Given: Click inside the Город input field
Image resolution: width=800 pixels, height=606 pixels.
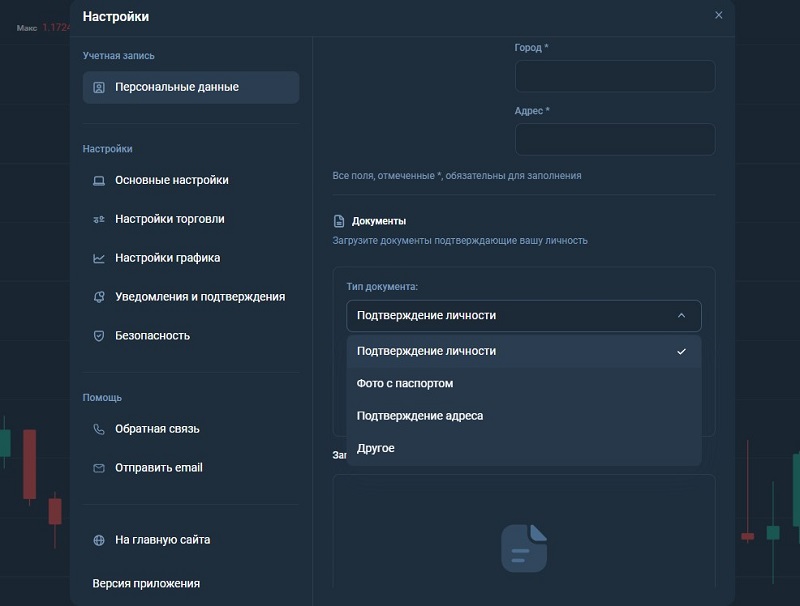Looking at the screenshot, I should click(615, 76).
